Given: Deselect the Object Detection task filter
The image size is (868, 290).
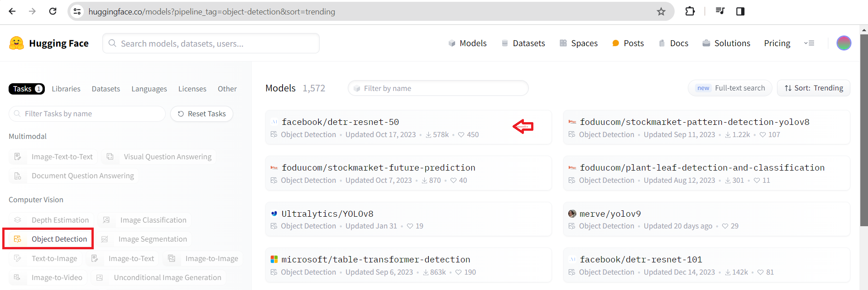Looking at the screenshot, I should [50, 239].
